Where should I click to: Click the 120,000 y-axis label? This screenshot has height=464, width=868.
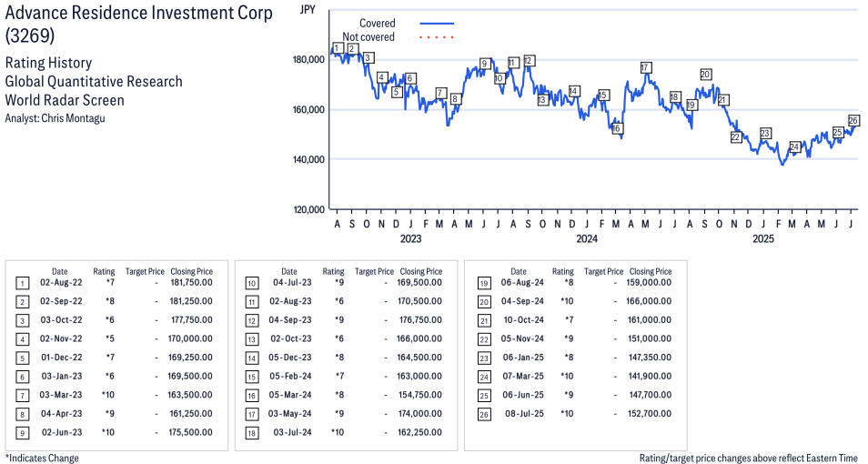[x=308, y=210]
